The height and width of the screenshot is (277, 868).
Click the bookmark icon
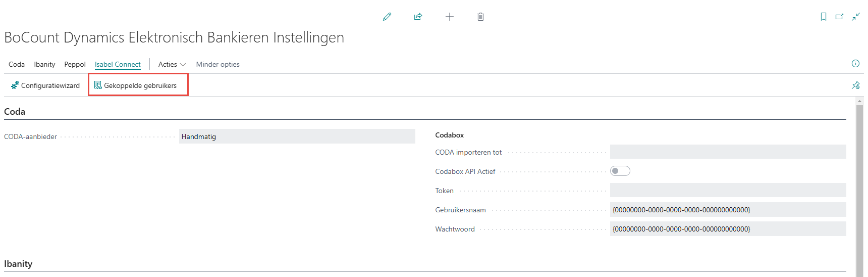(x=824, y=17)
